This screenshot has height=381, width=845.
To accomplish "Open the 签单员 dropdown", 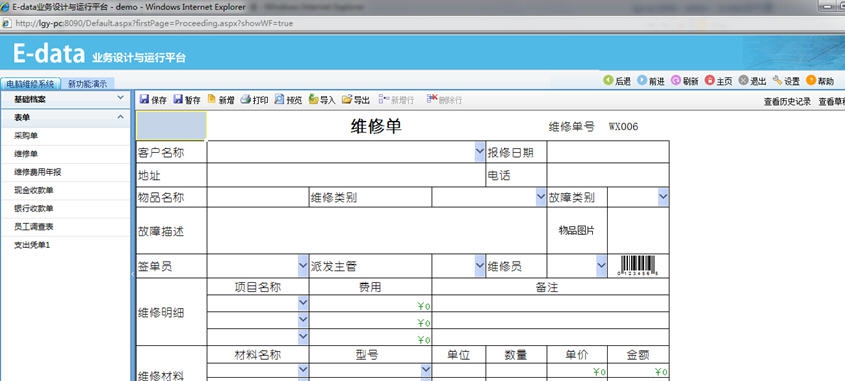I will click(x=303, y=266).
